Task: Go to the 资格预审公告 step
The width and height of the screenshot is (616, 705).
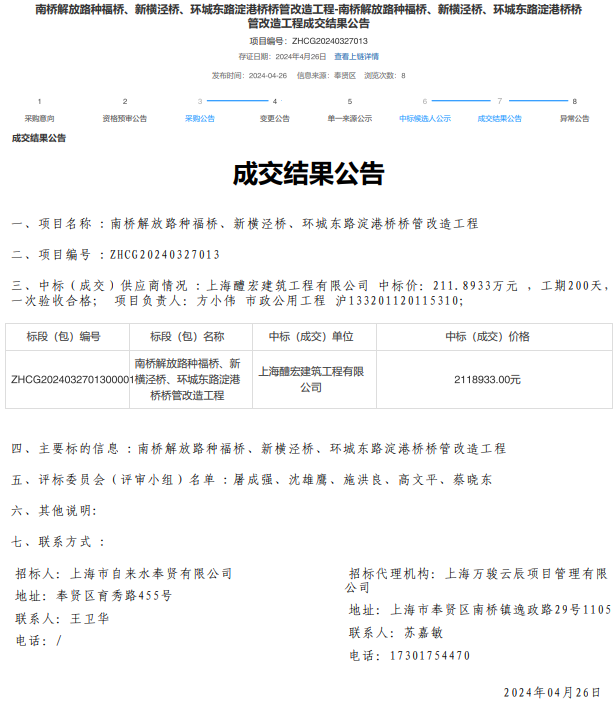Action: (x=124, y=118)
